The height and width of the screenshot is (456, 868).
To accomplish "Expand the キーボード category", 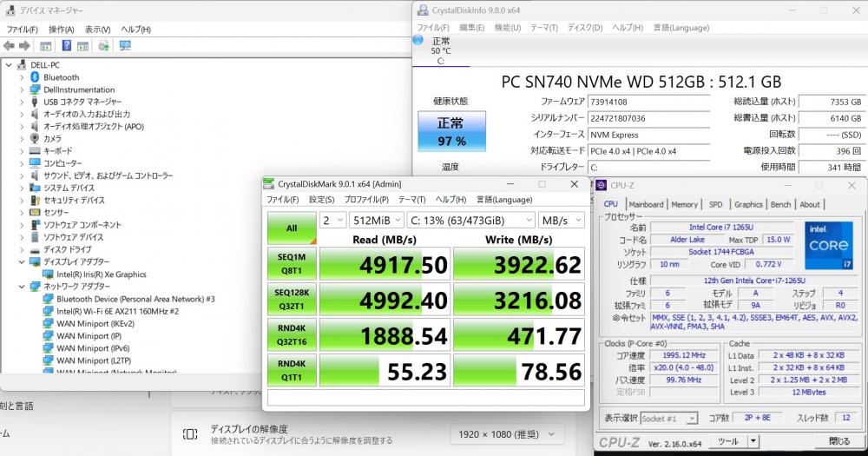I will point(22,151).
